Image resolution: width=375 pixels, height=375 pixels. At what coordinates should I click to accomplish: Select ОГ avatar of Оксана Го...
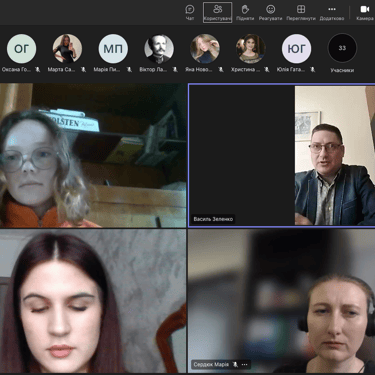coord(21,49)
